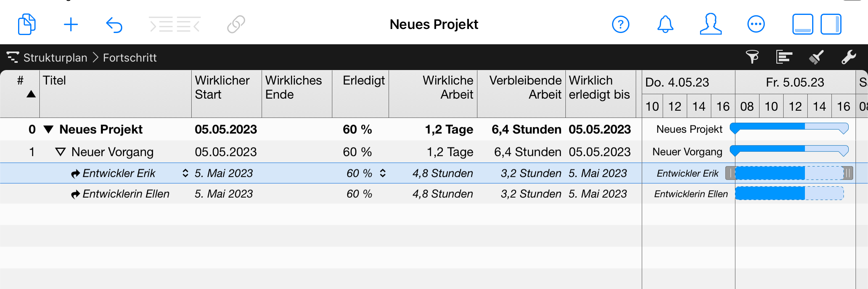The image size is (868, 289).
Task: Open the filter options in the Gantt toolbar
Action: click(x=753, y=57)
